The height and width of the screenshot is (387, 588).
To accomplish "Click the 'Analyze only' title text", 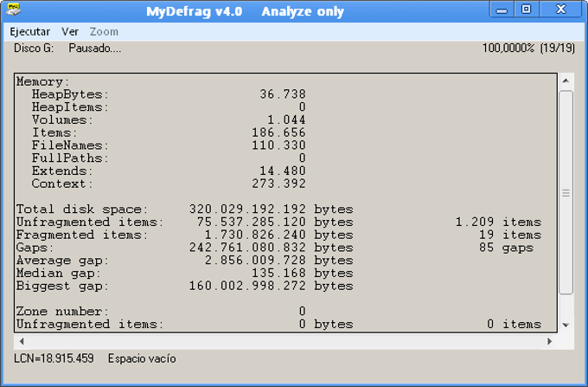I will (303, 11).
